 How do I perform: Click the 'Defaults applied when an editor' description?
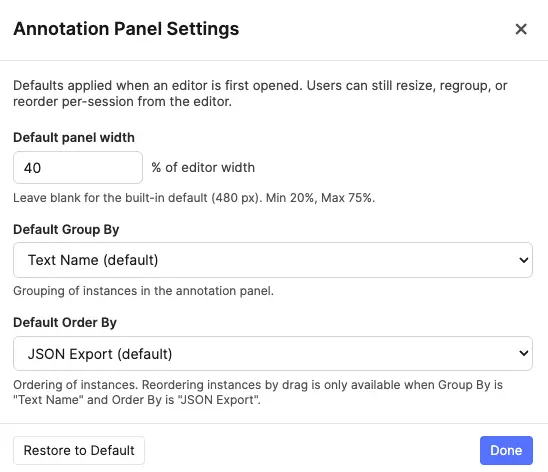(260, 93)
